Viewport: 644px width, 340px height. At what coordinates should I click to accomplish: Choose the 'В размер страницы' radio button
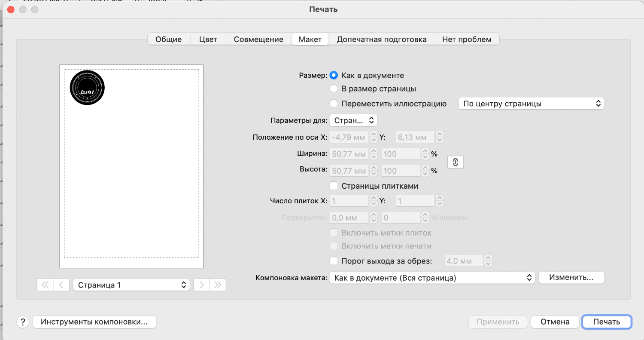[334, 89]
